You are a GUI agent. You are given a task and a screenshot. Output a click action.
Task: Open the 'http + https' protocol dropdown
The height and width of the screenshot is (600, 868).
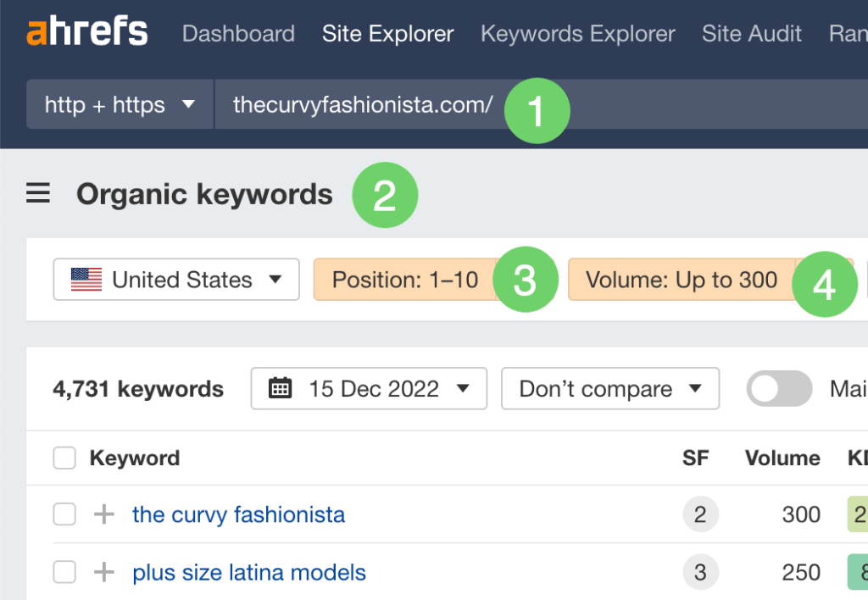click(119, 104)
